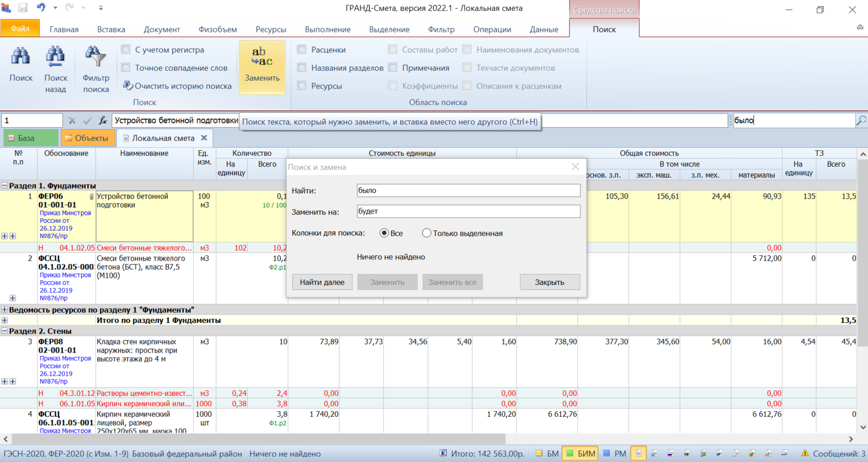Viewport: 868px width, 462px height.
Task: Open the Ресурсы ribbon tab
Action: click(270, 30)
